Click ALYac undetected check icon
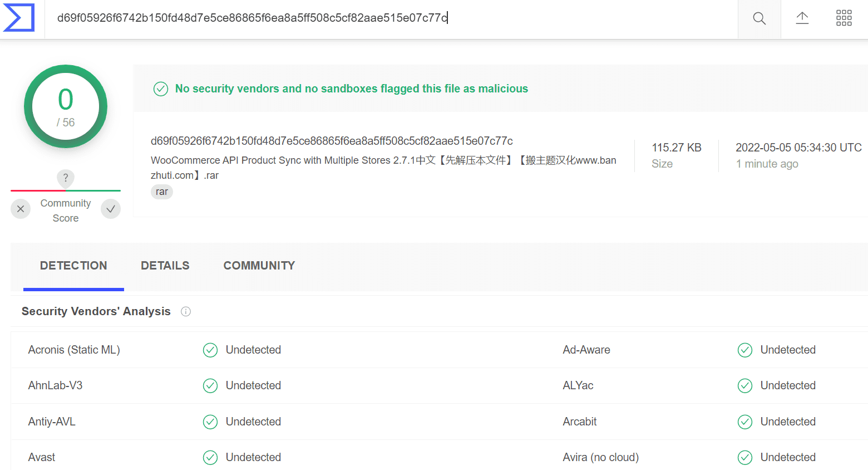 [x=745, y=386]
